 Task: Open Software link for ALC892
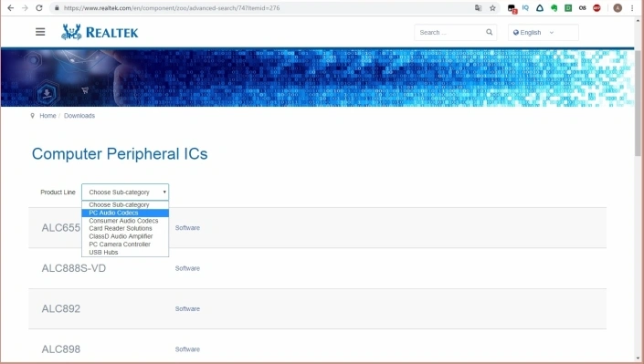187,308
